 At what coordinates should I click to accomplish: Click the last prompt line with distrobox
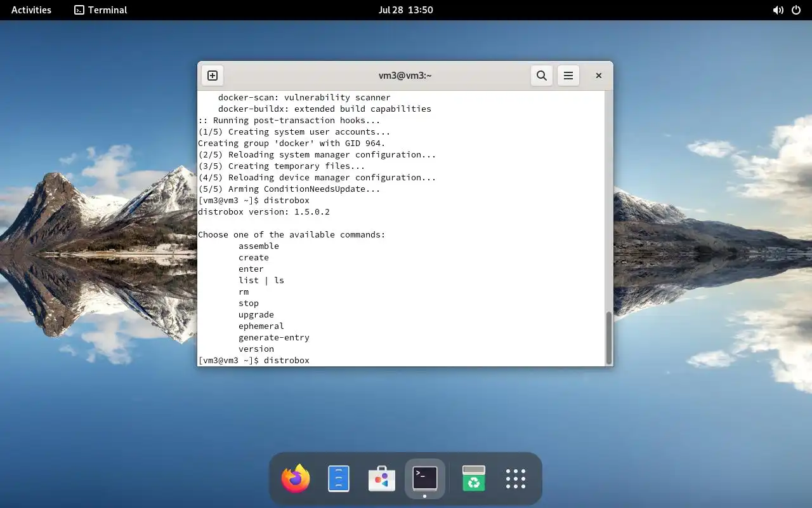[254, 361]
